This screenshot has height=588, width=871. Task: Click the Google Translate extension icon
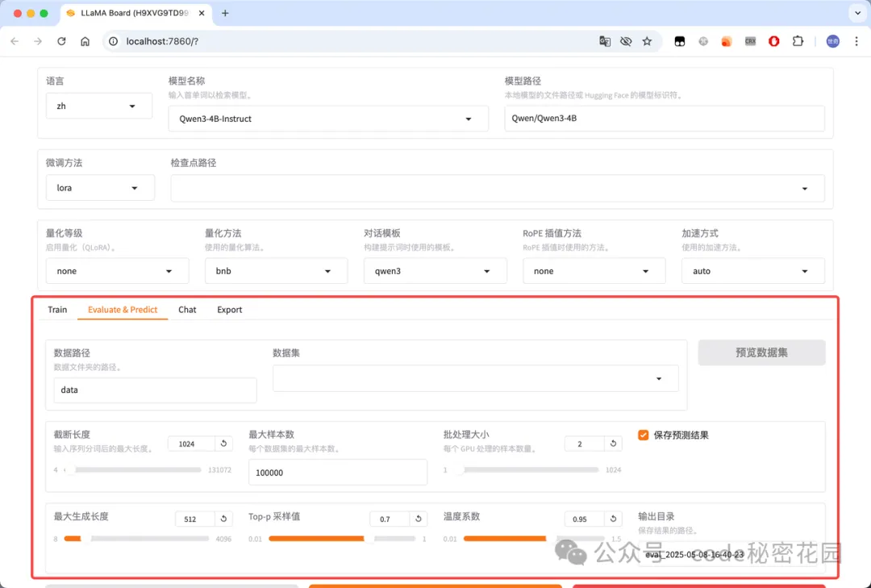pos(605,41)
